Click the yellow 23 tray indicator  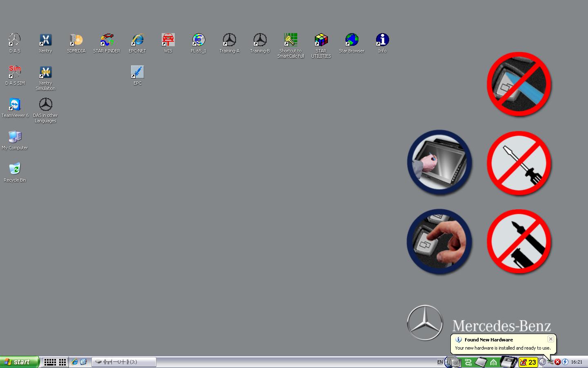528,362
